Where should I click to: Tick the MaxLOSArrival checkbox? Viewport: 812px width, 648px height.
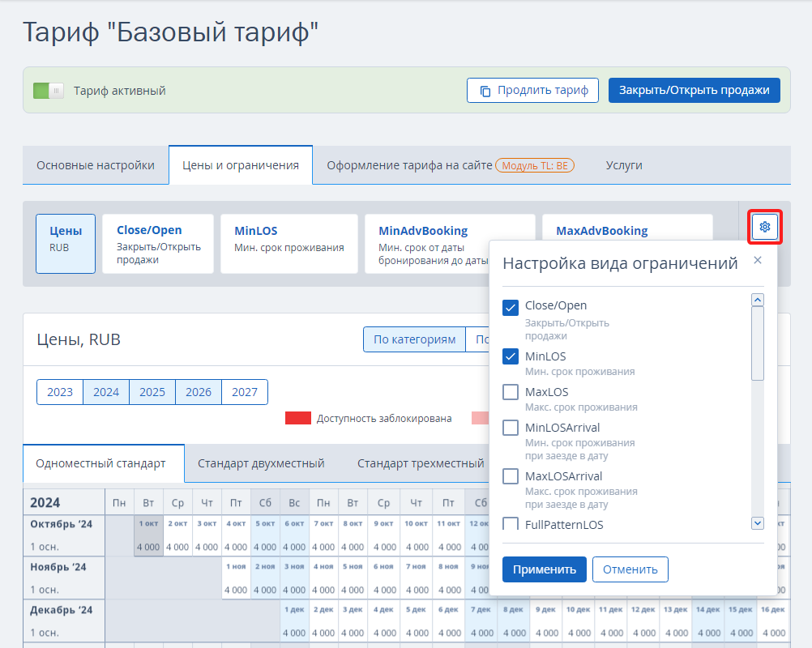[511, 476]
